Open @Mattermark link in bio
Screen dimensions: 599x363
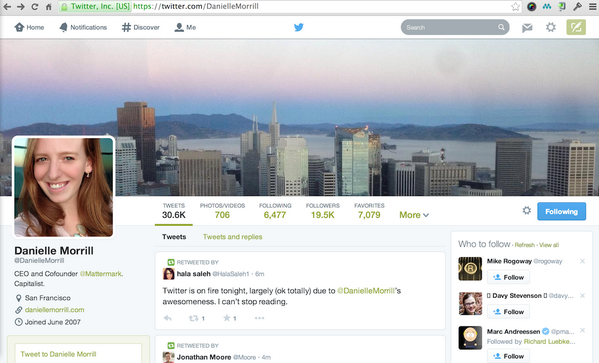pos(101,274)
